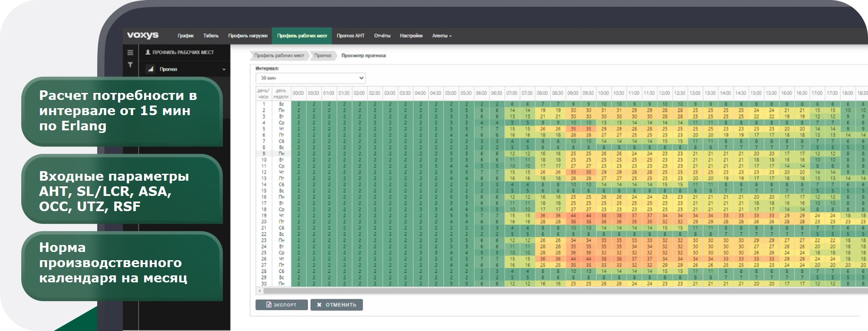
Task: Toggle the hamburger sidebar menu icon
Action: [x=130, y=53]
